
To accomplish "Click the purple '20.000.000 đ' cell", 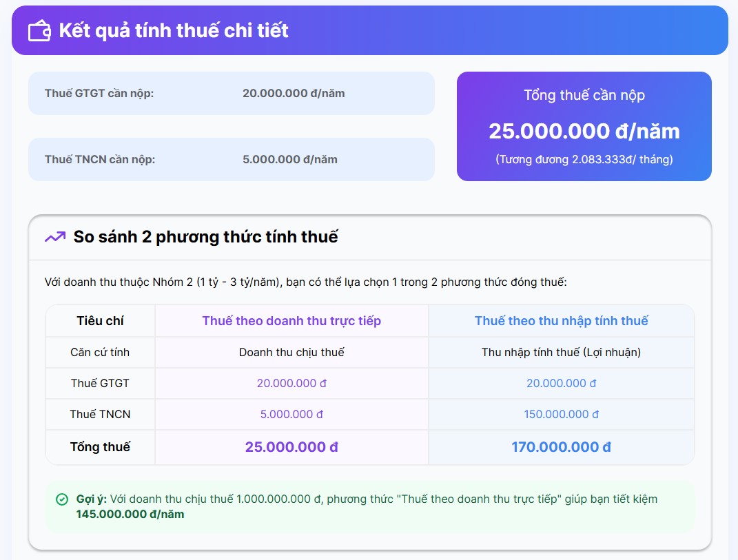I will click(291, 383).
